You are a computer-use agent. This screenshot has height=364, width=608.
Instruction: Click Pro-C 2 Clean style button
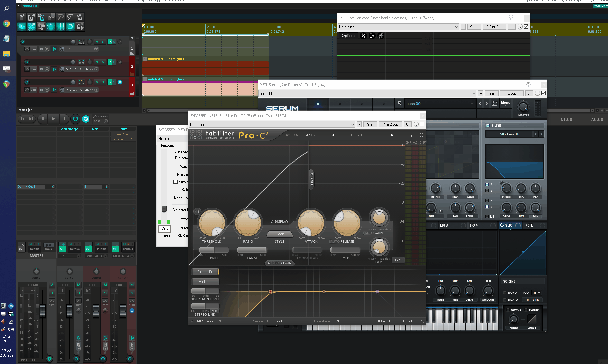tap(279, 234)
